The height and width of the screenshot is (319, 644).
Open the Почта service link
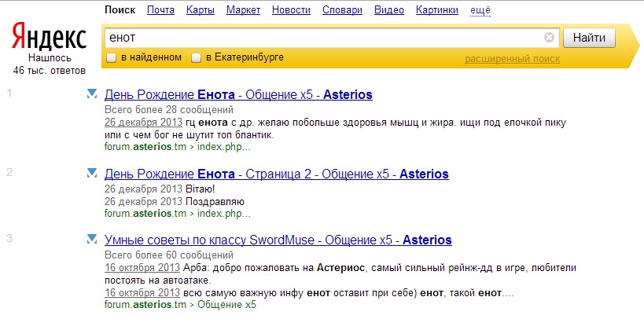(160, 10)
